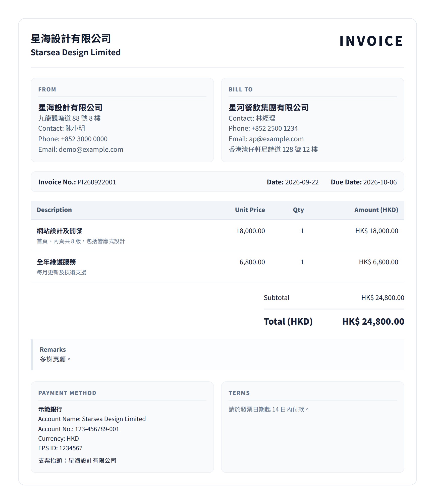Select the Starsea Design Limited header name
The image size is (435, 504).
(x=76, y=52)
